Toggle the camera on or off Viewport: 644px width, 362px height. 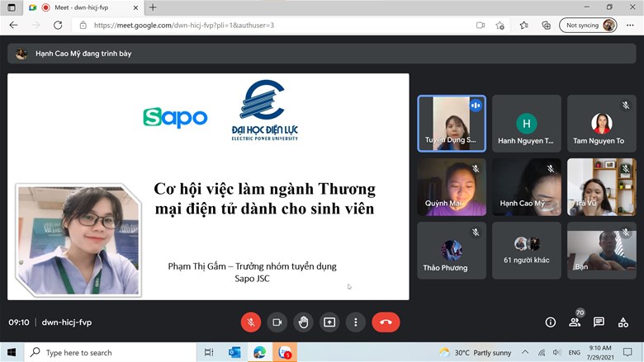pyautogui.click(x=277, y=322)
